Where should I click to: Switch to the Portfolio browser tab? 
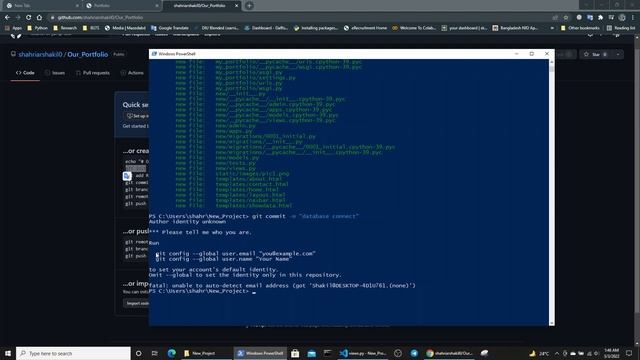pos(122,6)
